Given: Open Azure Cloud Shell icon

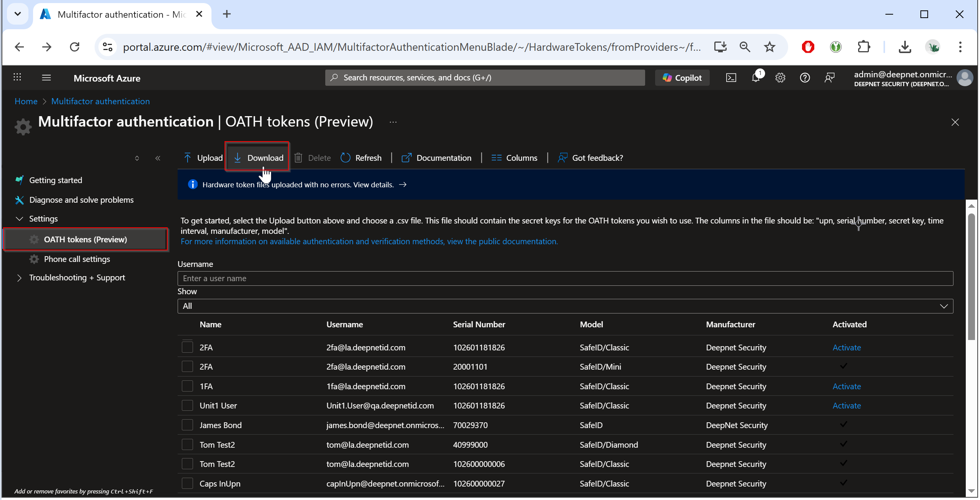Looking at the screenshot, I should (730, 78).
